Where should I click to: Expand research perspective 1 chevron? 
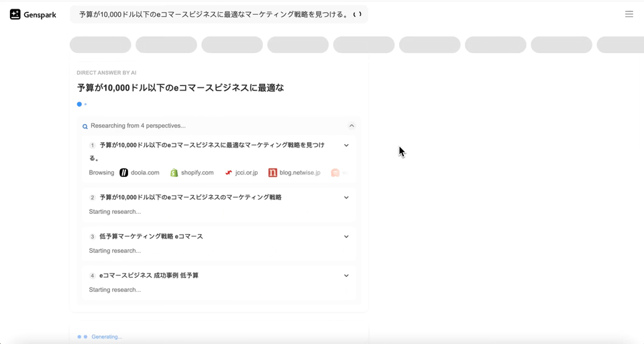346,146
